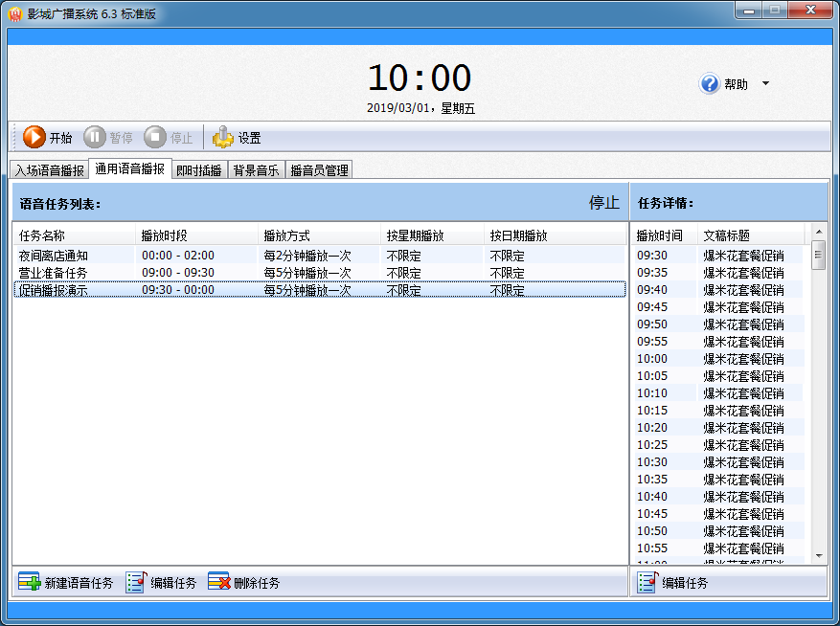Click the orange Start (开始) play icon

pos(34,138)
